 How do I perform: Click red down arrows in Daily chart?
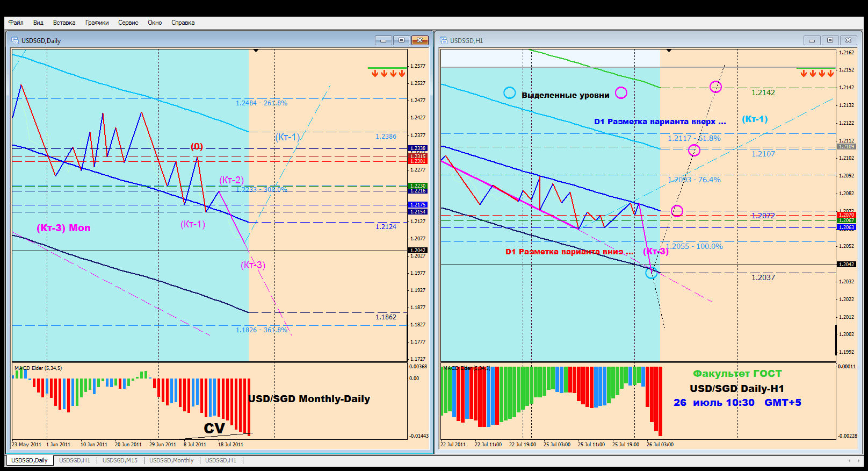388,74
